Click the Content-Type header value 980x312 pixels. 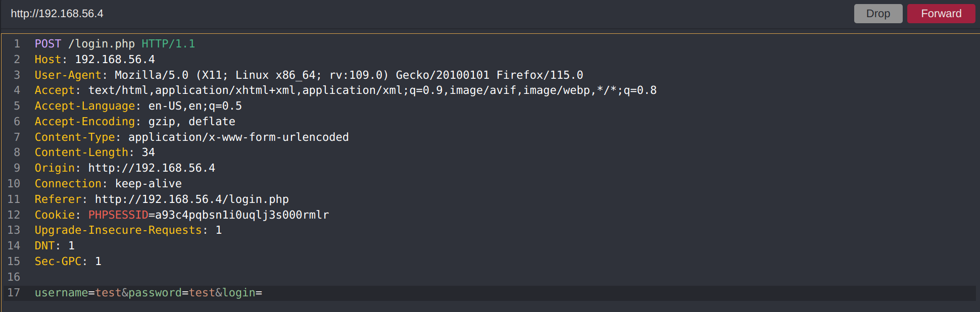pyautogui.click(x=238, y=137)
